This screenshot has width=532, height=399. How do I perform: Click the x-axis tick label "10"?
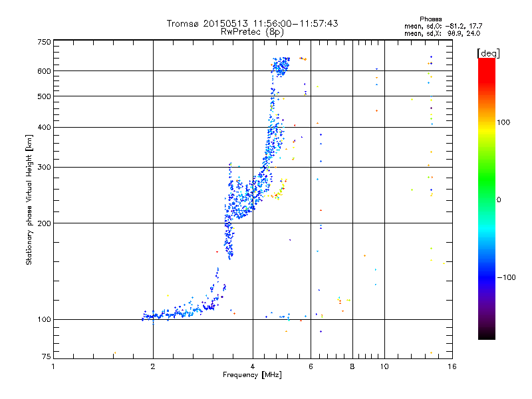click(384, 366)
